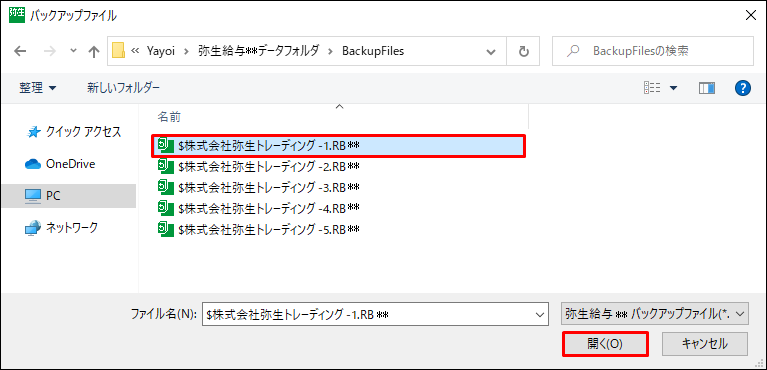Select file $株式会社弥生トレーディング -3.RB**
The height and width of the screenshot is (370, 767).
269,187
